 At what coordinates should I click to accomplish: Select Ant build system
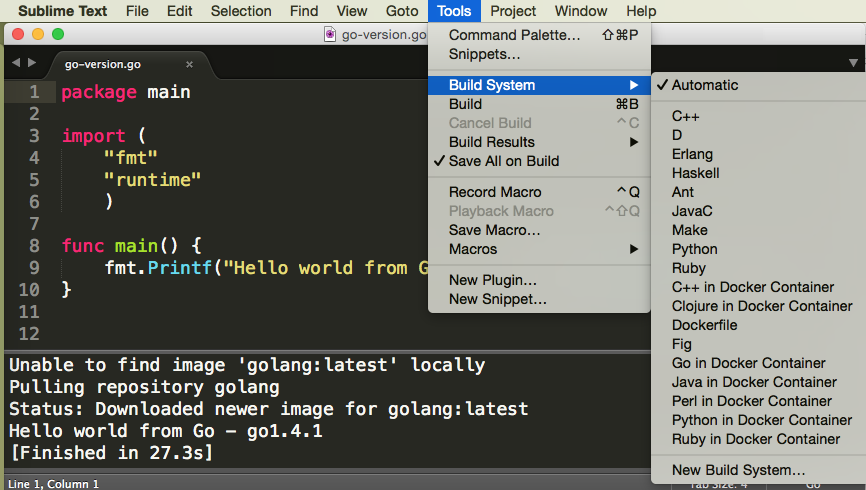[x=759, y=192]
